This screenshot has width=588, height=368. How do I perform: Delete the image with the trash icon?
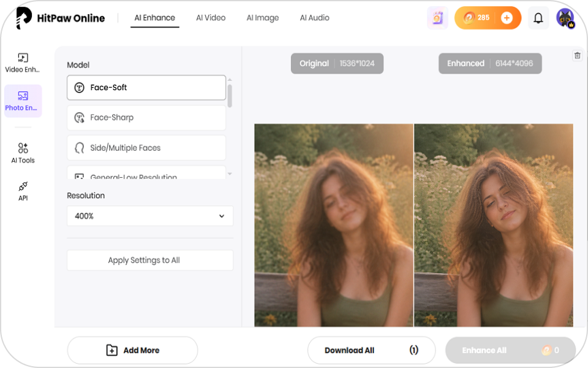577,56
